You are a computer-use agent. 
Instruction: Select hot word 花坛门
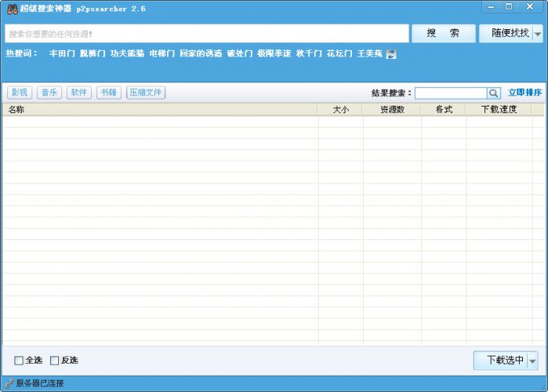click(339, 53)
